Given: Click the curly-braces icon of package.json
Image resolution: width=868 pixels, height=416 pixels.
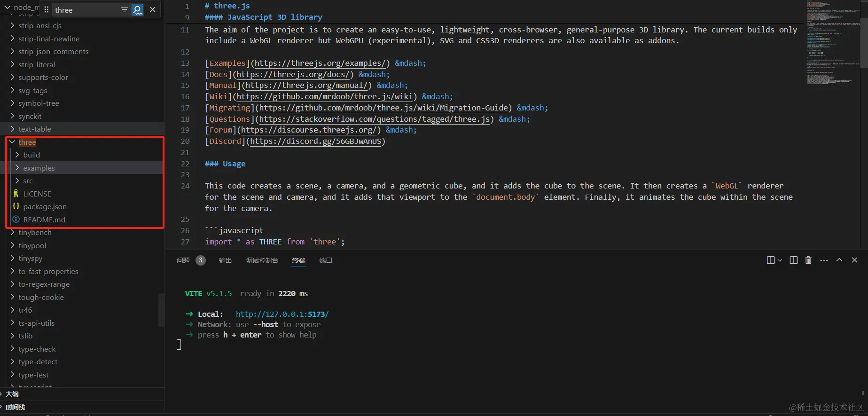Looking at the screenshot, I should coord(16,206).
